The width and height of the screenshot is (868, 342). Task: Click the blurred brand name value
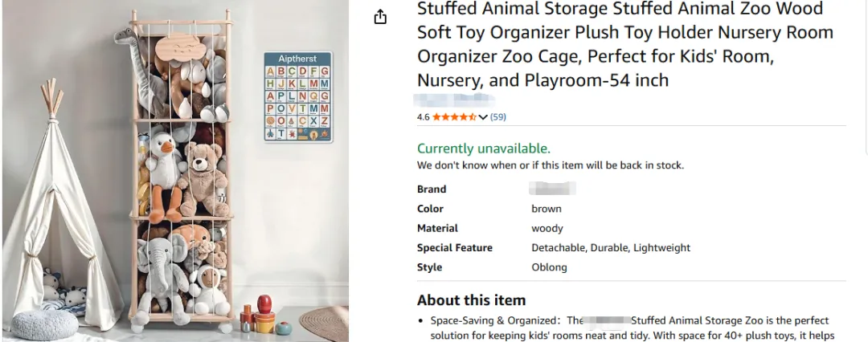[x=554, y=189]
